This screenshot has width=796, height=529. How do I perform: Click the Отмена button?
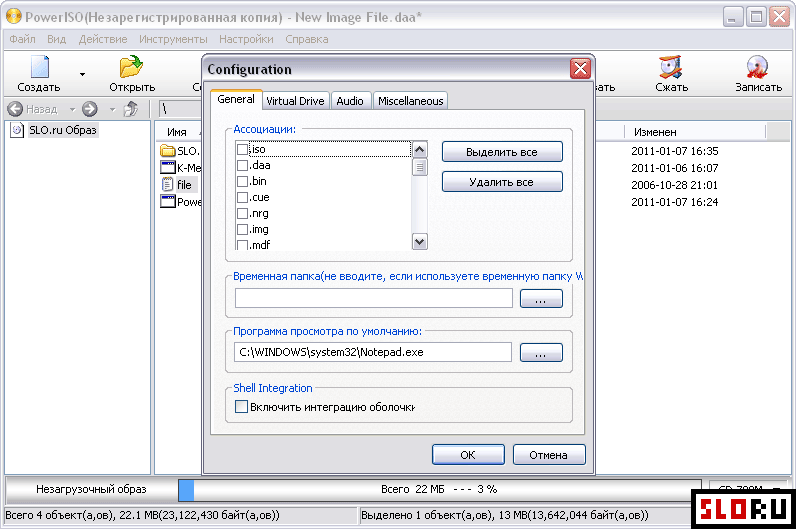coord(549,454)
